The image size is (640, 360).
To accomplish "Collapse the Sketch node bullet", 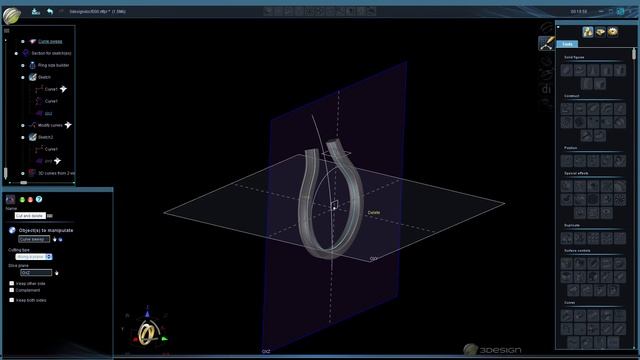I will [x=23, y=77].
